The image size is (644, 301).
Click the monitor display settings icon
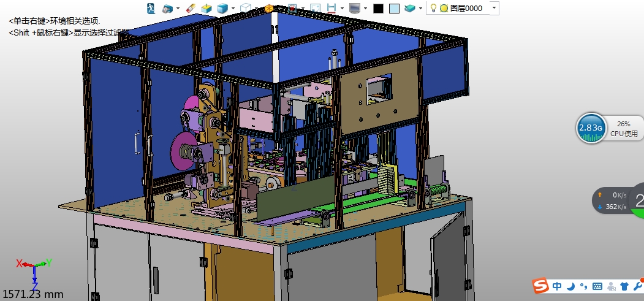pos(354,8)
